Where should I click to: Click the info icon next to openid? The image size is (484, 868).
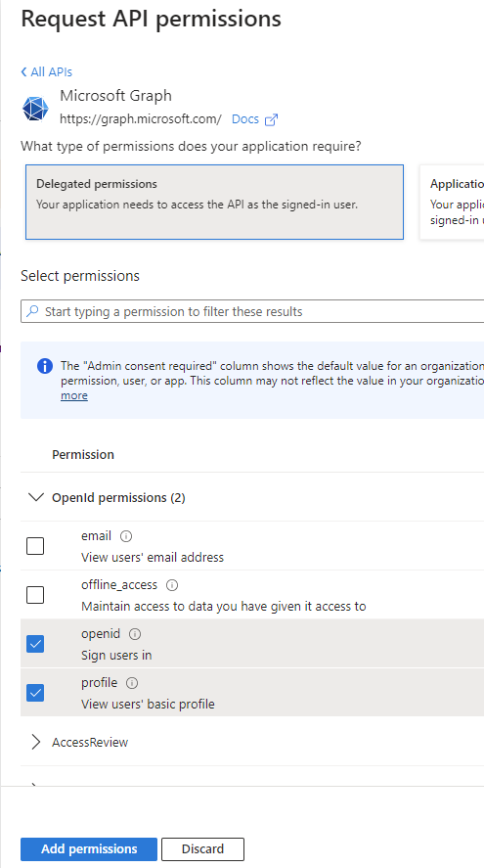pyautogui.click(x=135, y=634)
